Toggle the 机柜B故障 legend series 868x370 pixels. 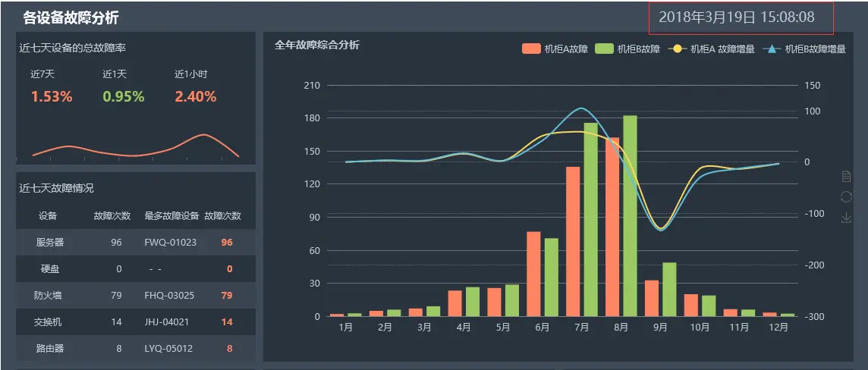coord(627,49)
